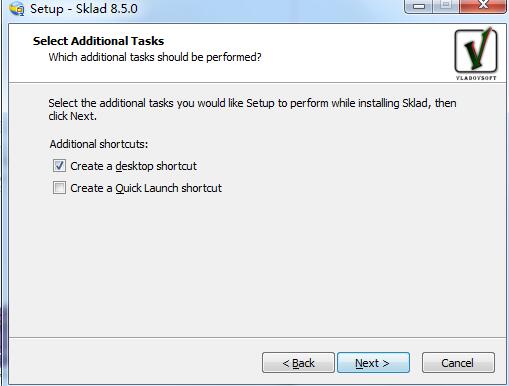Click the 'Select Additional Tasks' heading
The height and width of the screenshot is (386, 509).
pyautogui.click(x=98, y=41)
